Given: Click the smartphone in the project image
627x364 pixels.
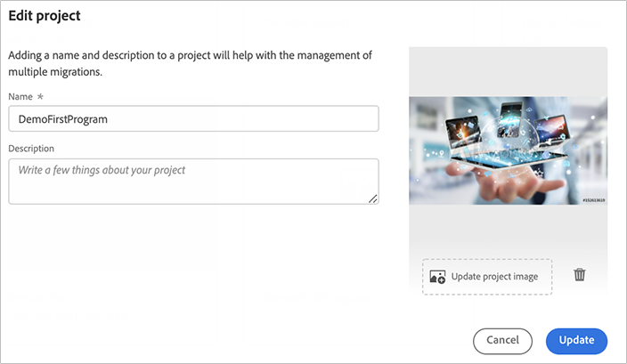Looking at the screenshot, I should (510, 117).
